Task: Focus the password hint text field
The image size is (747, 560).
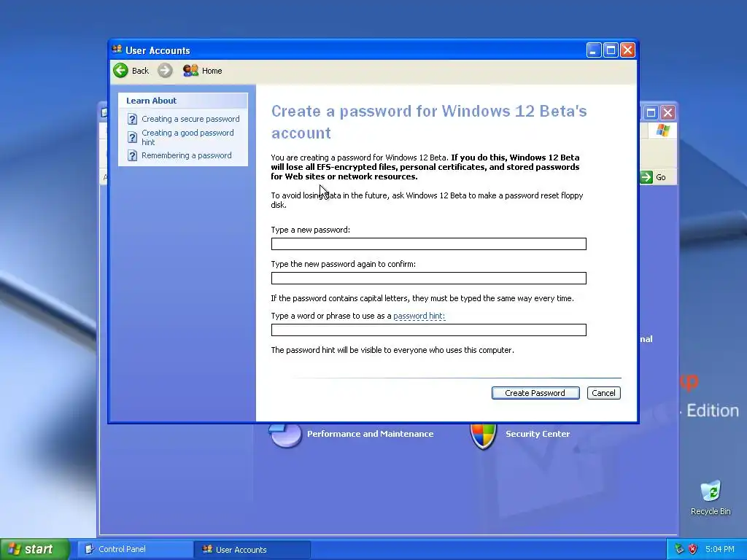Action: (428, 330)
